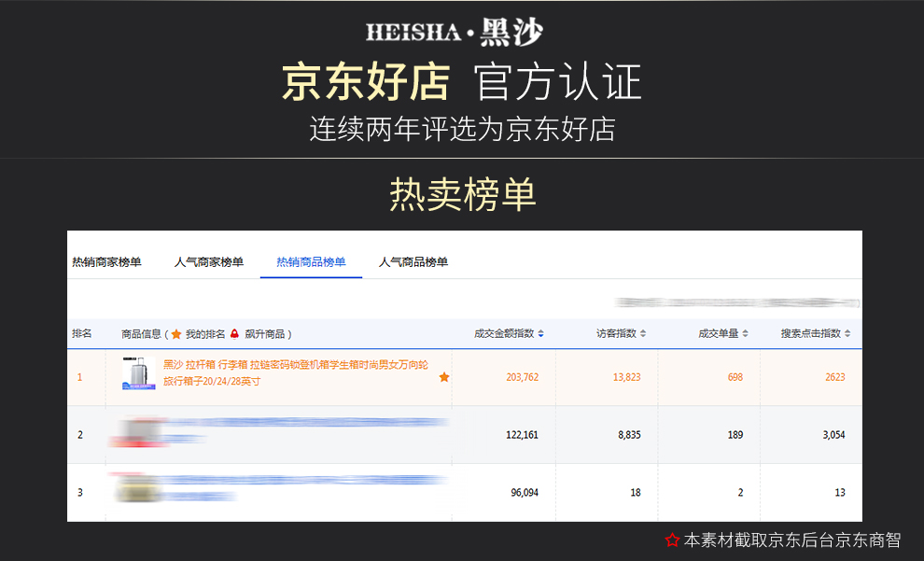Screen dimensions: 924x561
Task: Click the value 189
Action: (x=735, y=435)
